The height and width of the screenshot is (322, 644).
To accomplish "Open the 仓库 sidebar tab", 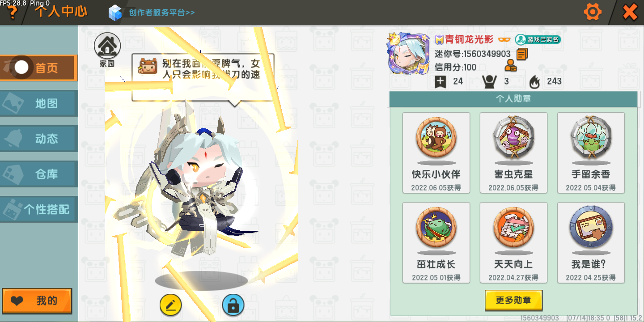I will (39, 174).
